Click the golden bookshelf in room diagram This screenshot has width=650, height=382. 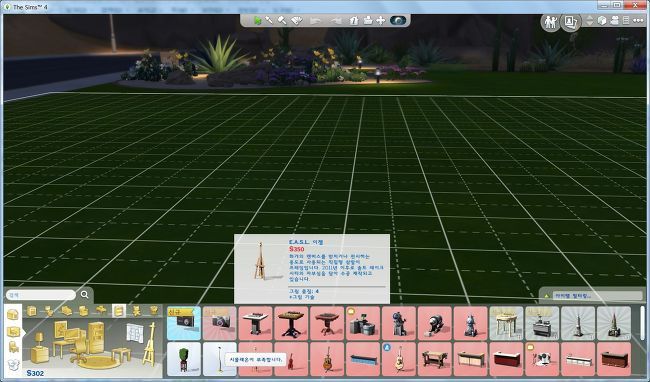click(96, 337)
